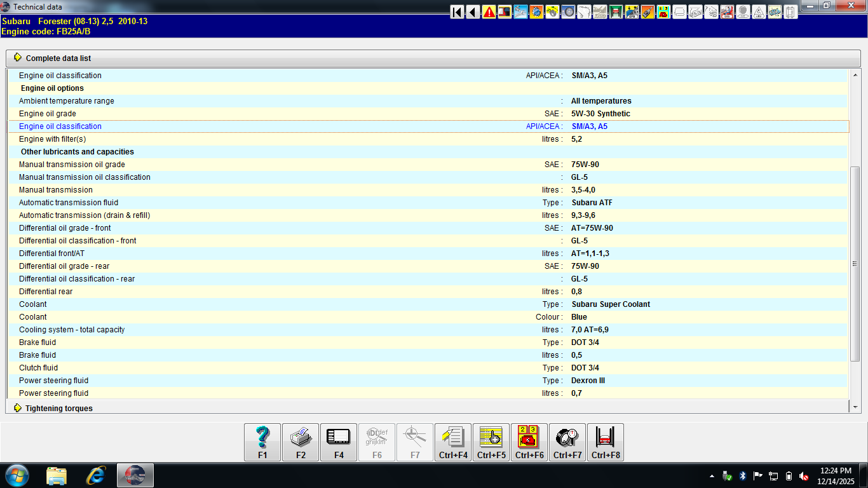Click the yellow arrow beside Tightening torques
The width and height of the screenshot is (868, 488).
tap(18, 408)
